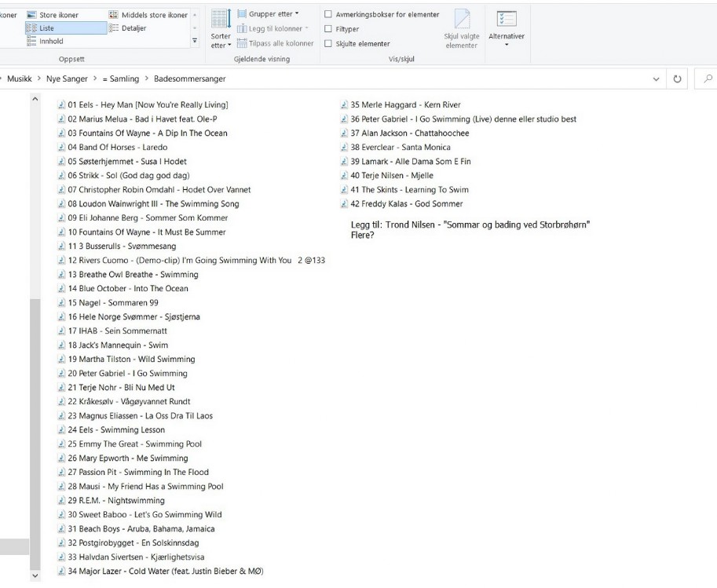Click the file icon for 08 Loudon Wainwright III
This screenshot has height=588, width=717.
pyautogui.click(x=61, y=204)
